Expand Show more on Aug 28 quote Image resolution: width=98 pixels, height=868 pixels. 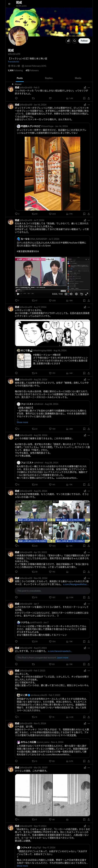22,422
